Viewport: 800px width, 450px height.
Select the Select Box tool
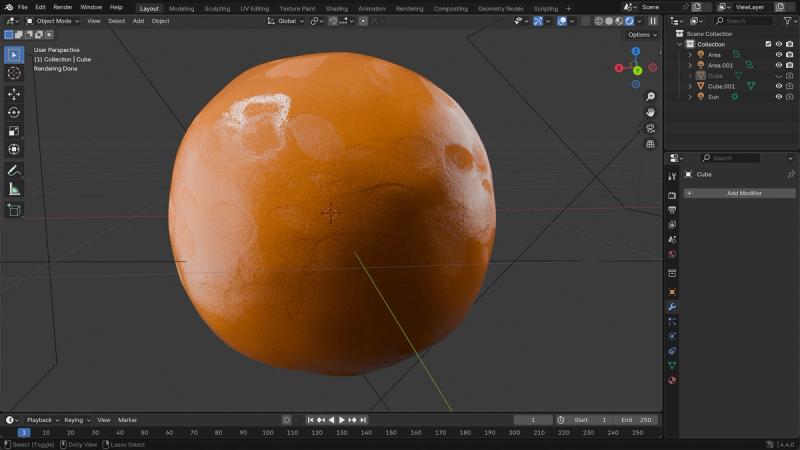[14, 55]
